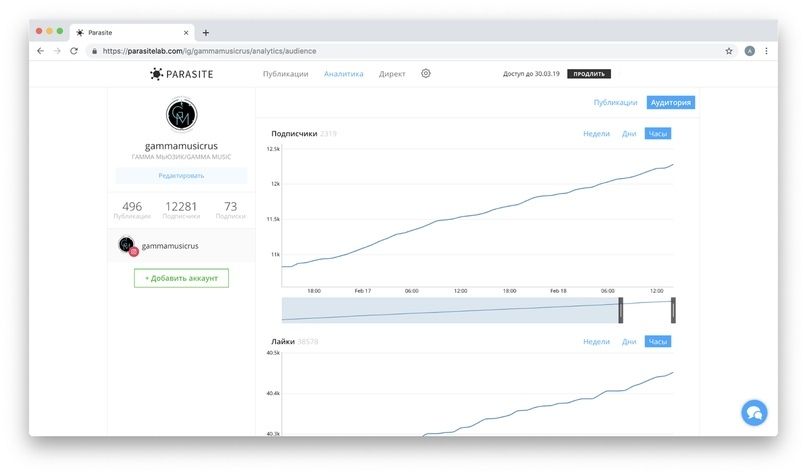The width and height of the screenshot is (807, 475).
Task: Select Недели for Лайки chart
Action: [596, 342]
